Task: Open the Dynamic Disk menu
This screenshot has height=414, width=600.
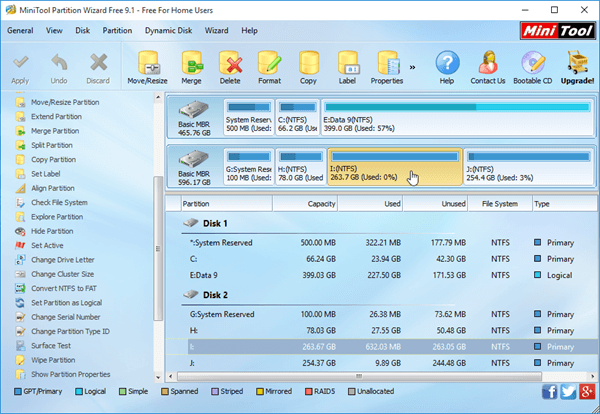Action: pyautogui.click(x=168, y=31)
